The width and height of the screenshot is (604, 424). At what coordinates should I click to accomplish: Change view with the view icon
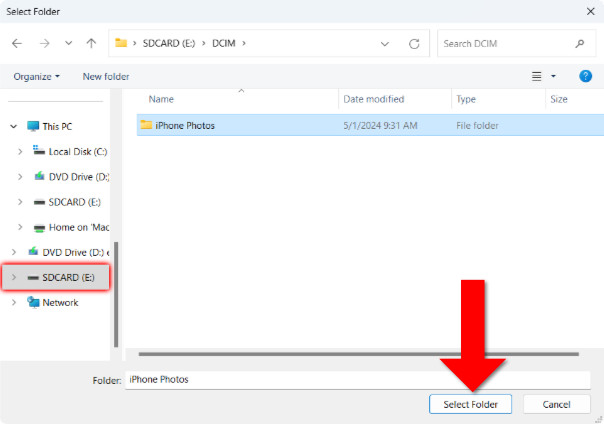click(x=537, y=76)
